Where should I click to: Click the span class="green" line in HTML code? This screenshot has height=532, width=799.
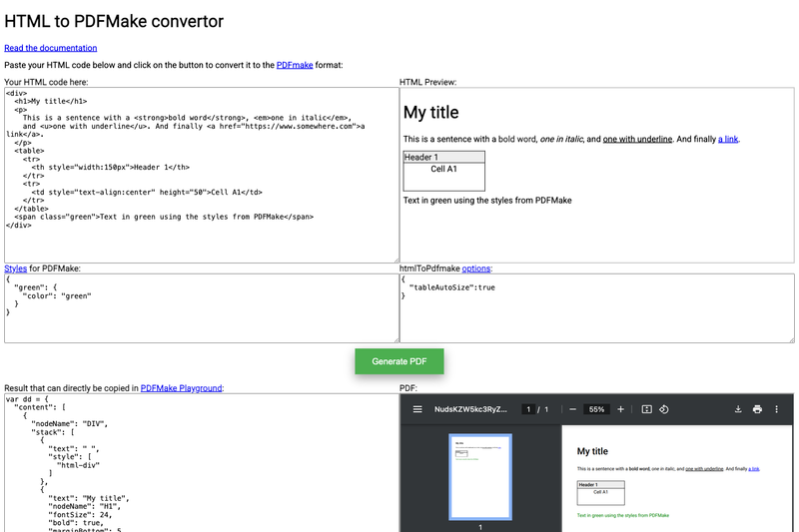tap(164, 217)
